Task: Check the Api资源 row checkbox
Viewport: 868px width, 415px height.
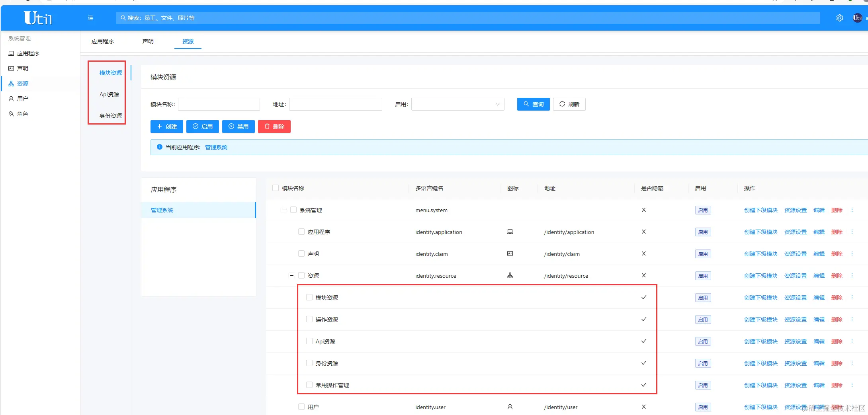Action: (x=309, y=341)
